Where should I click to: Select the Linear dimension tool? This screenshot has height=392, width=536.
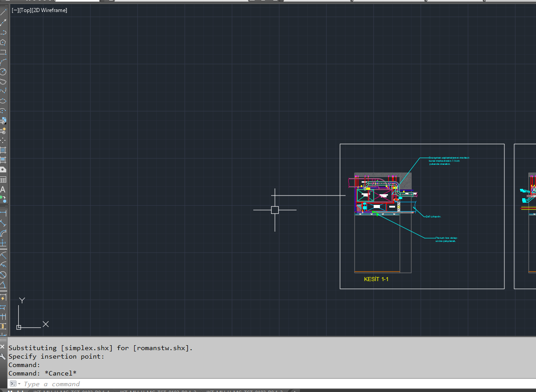(3, 213)
